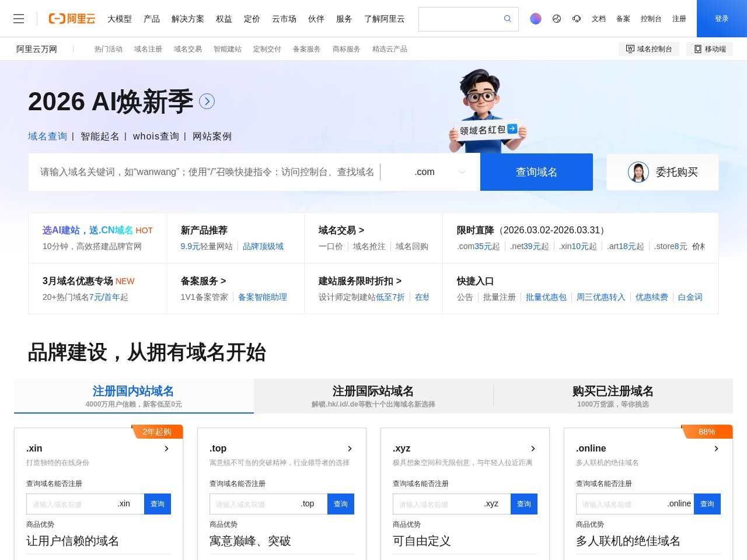Viewport: 747px width, 560px height.
Task: Expand the .xin card via its chevron
Action: (166, 449)
